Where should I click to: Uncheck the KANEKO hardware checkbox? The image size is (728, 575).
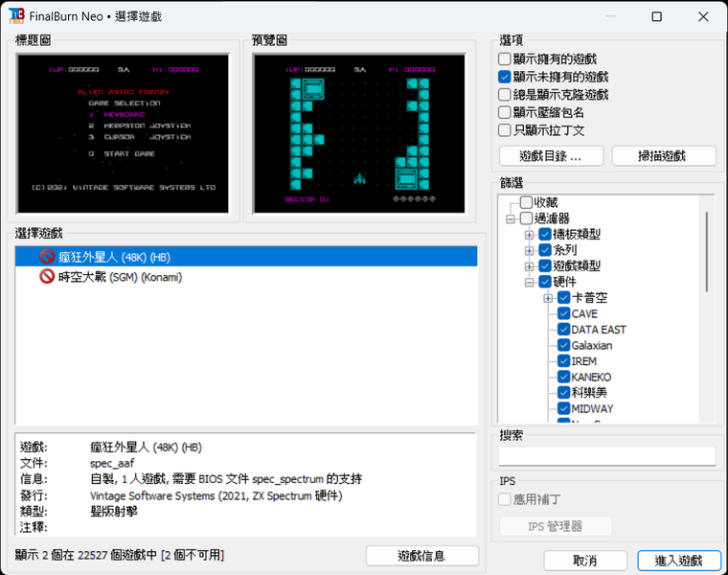[x=563, y=377]
